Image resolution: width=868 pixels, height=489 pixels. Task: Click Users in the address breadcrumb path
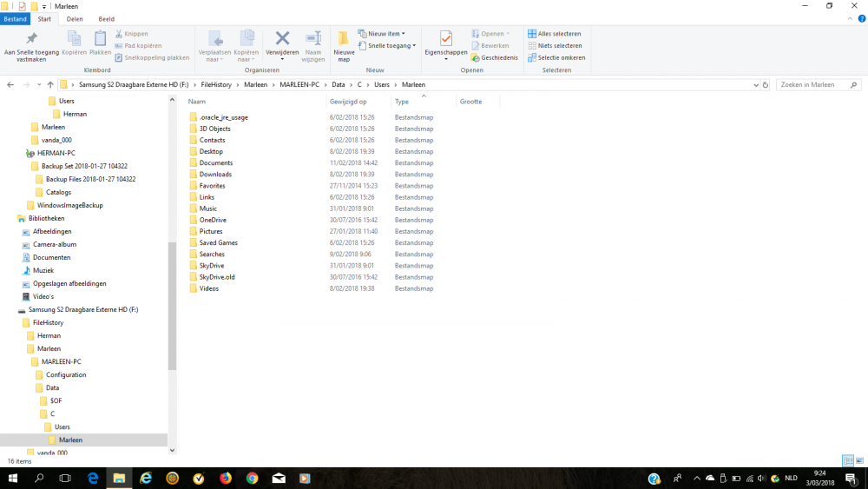point(382,84)
